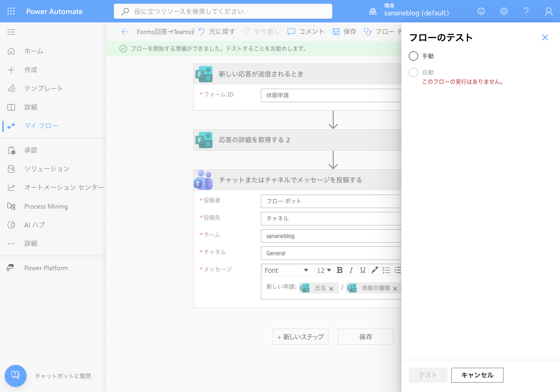Click the Forms回答→Teams flow name
Screen dimensions: 560x392
[166, 32]
